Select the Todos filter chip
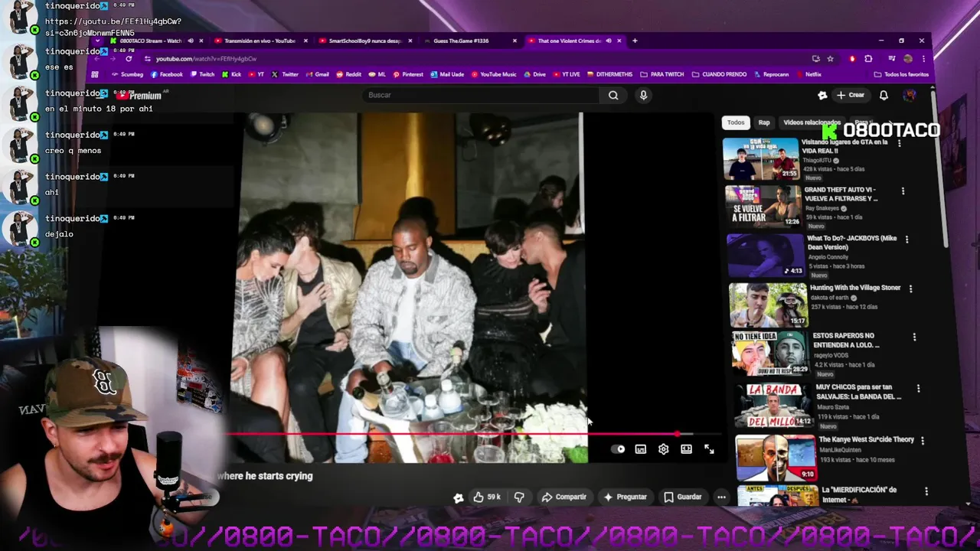 (x=736, y=122)
